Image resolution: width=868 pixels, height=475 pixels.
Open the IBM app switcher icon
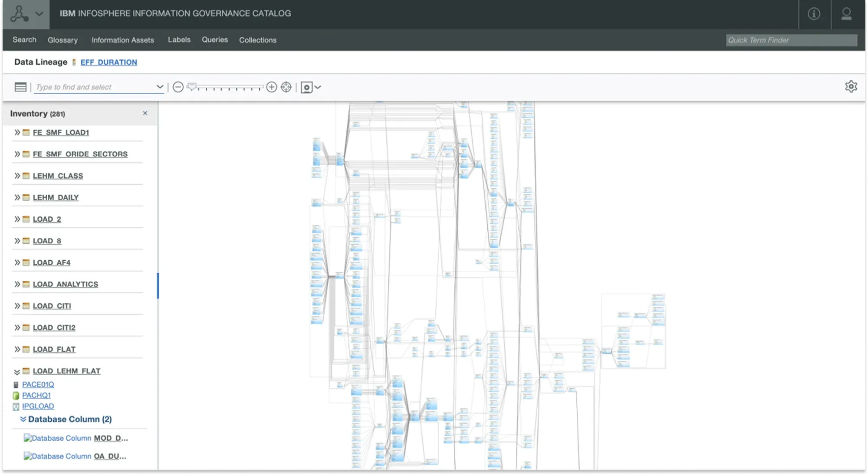pyautogui.click(x=19, y=14)
